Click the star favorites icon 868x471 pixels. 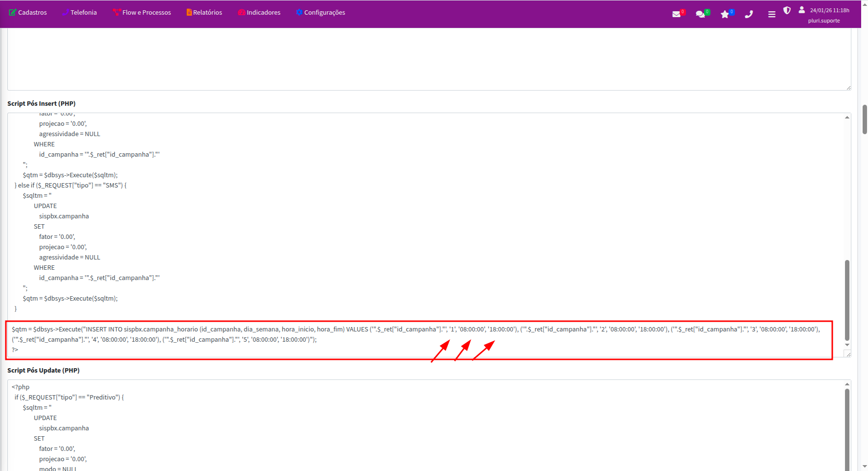725,14
